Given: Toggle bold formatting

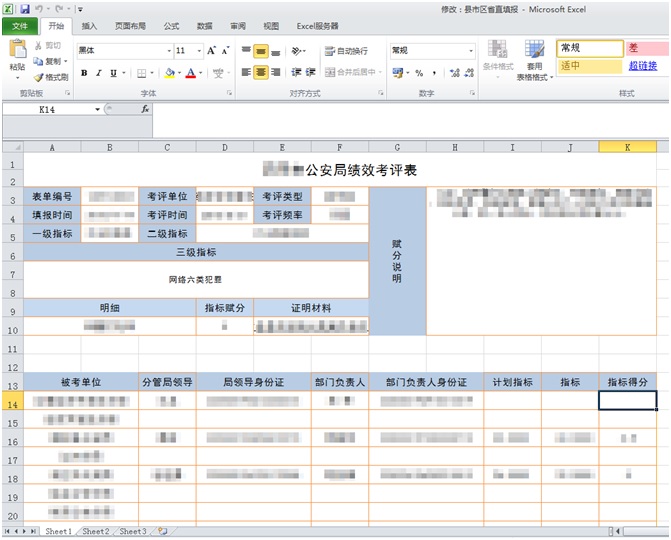Looking at the screenshot, I should (x=84, y=73).
